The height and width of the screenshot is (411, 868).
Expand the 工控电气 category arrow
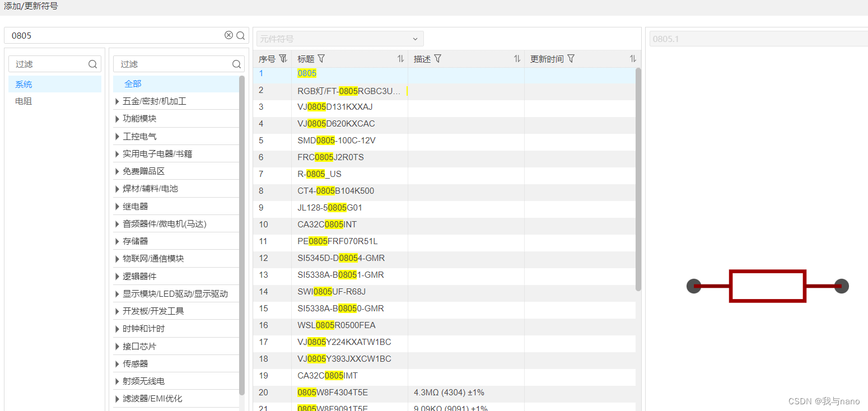(x=117, y=137)
